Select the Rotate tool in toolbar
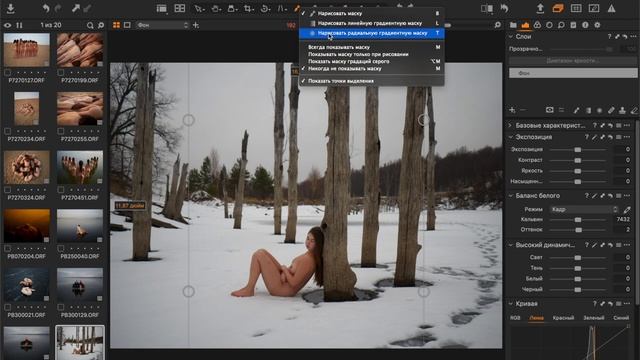This screenshot has height=360, width=640. (x=265, y=9)
